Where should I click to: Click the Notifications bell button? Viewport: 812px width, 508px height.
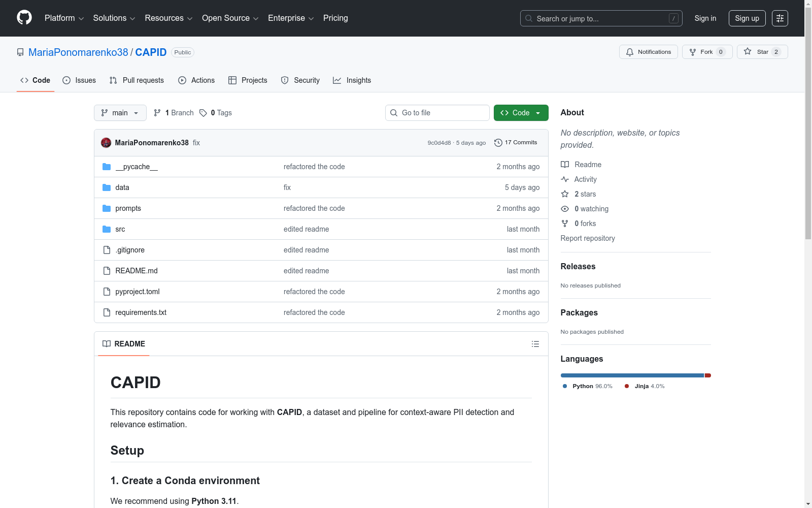(648, 52)
